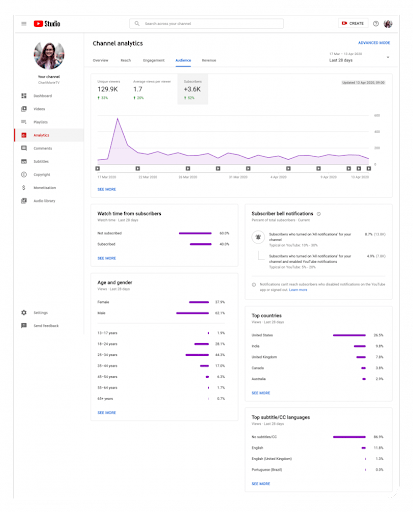
Task: Click the Your channel label under avatar
Action: [x=49, y=77]
